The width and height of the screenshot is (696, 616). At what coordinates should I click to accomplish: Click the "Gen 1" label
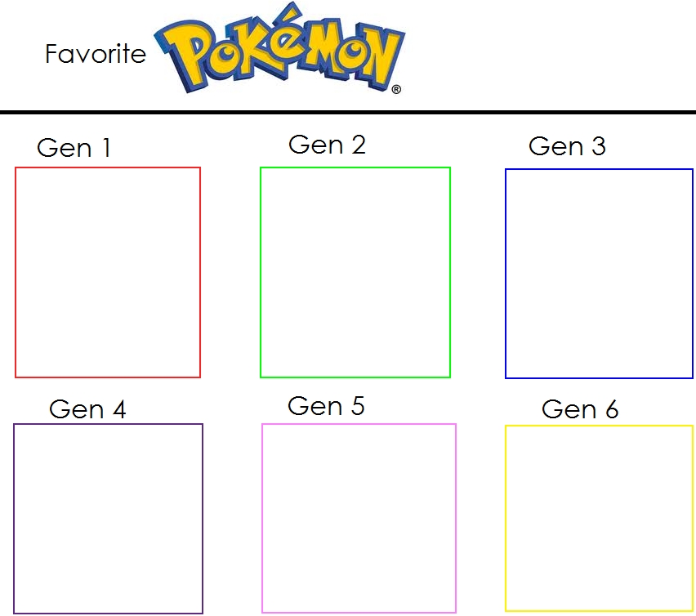point(74,148)
